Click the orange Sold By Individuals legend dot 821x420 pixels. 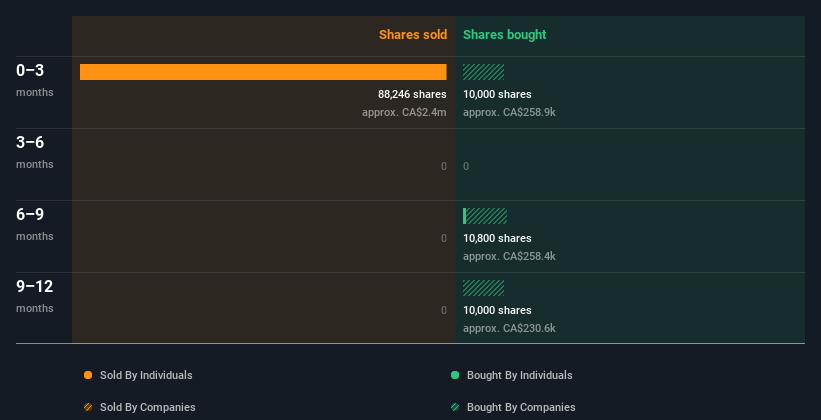coord(88,375)
